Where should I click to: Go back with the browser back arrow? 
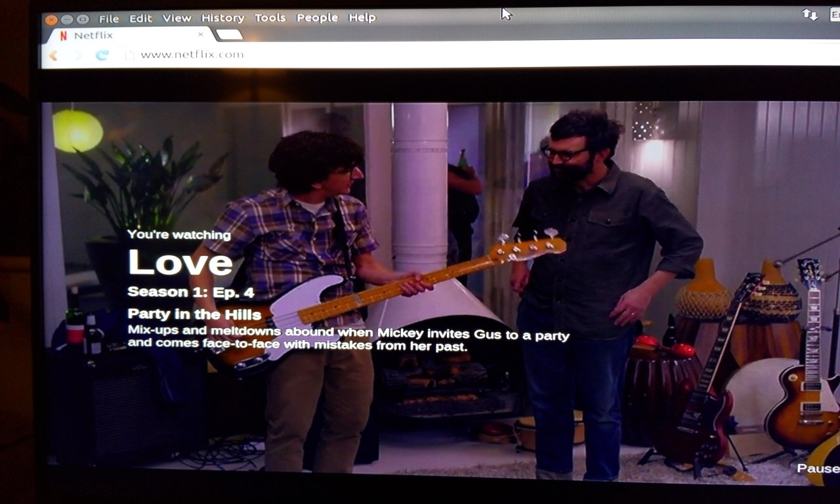54,55
